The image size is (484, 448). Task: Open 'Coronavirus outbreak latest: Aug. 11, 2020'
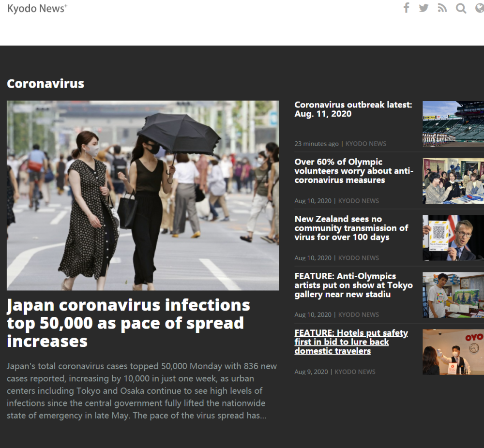coord(353,109)
